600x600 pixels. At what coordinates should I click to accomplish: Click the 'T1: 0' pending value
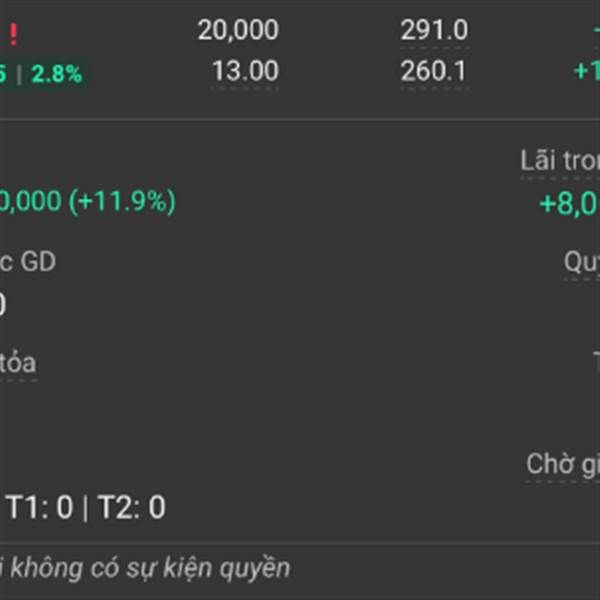(39, 507)
